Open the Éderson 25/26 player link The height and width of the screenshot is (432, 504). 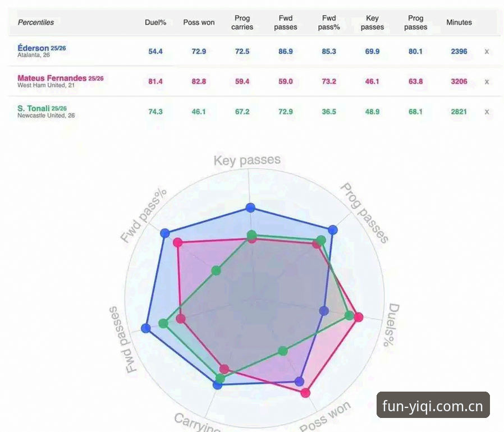tap(42, 48)
